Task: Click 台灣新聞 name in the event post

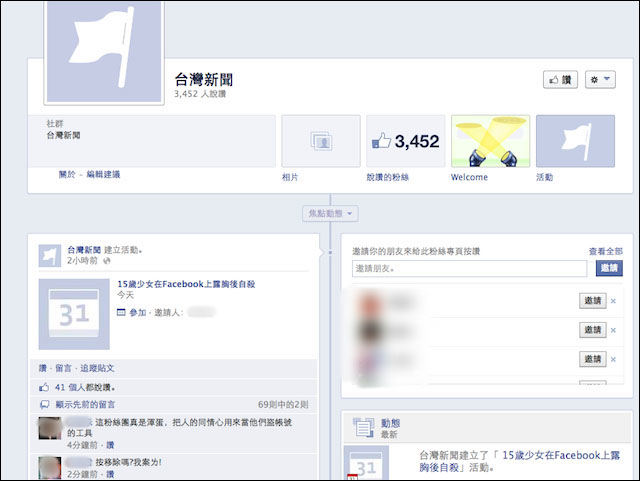Action: click(84, 250)
